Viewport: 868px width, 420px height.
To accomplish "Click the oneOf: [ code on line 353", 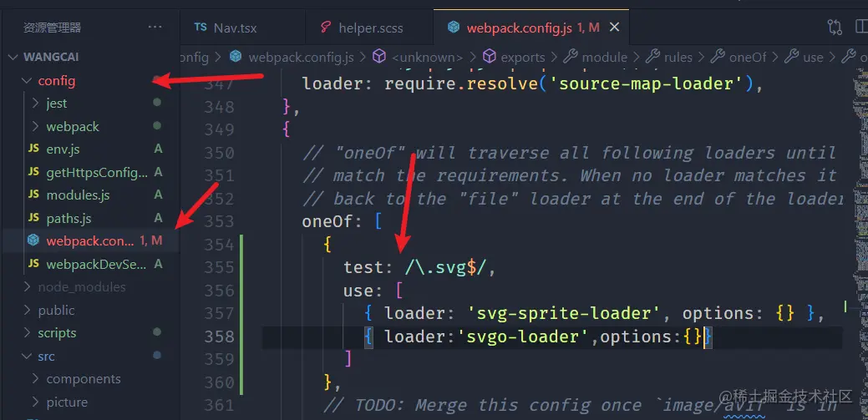I will point(343,221).
